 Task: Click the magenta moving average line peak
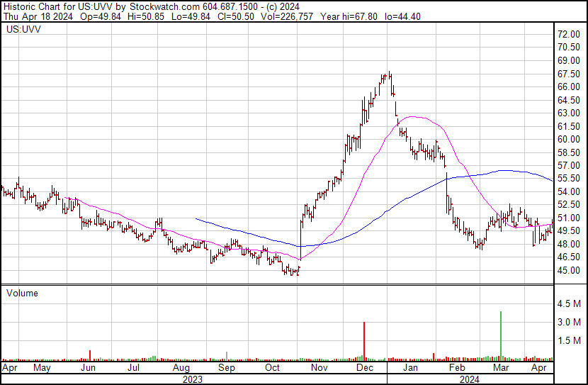419,117
